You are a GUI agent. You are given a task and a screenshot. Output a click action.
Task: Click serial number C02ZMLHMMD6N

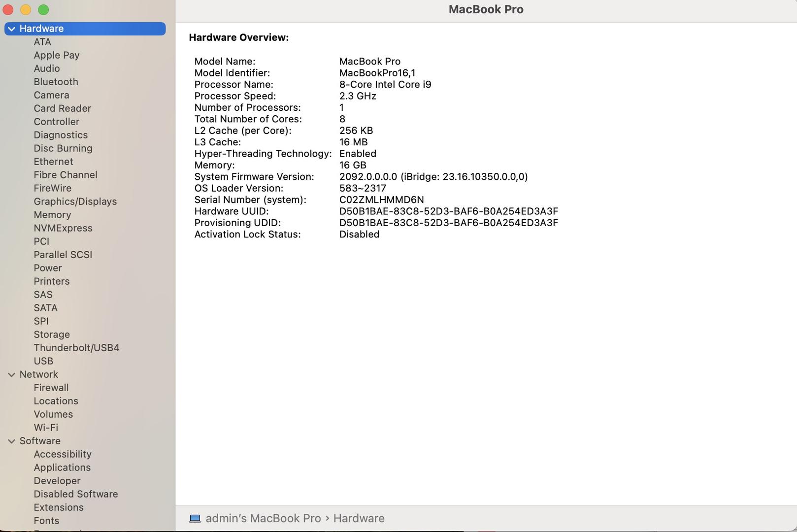coord(381,199)
